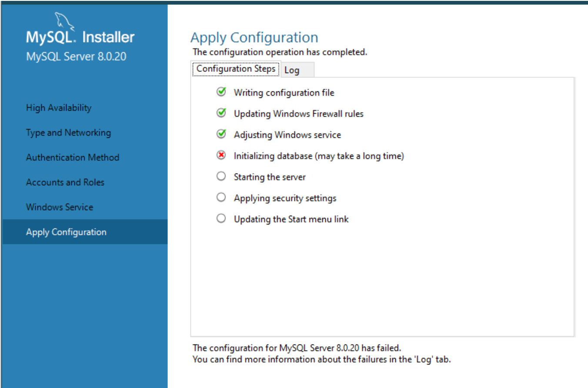Open the Windows Service sidebar step

(x=60, y=207)
